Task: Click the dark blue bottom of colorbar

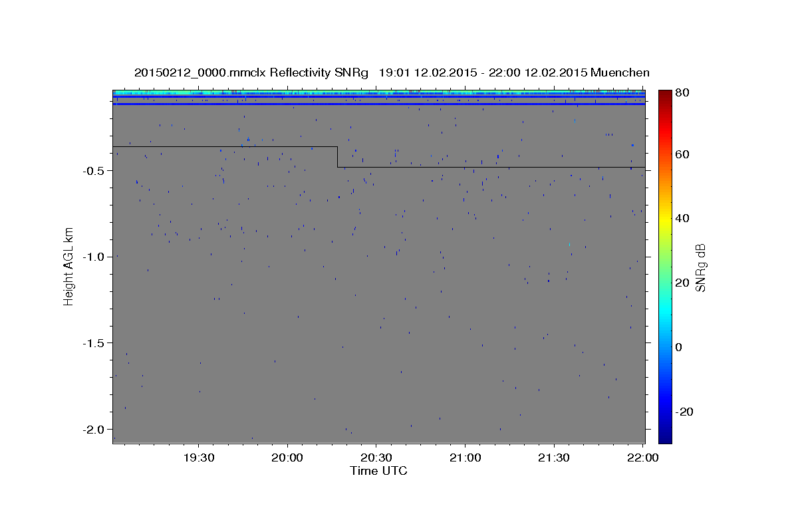Action: pos(665,436)
